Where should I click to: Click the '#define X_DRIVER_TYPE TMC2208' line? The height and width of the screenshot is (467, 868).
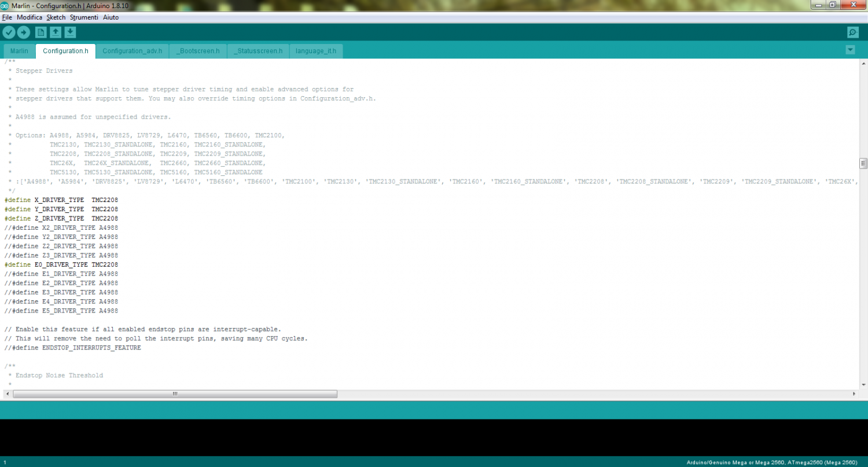click(x=61, y=200)
